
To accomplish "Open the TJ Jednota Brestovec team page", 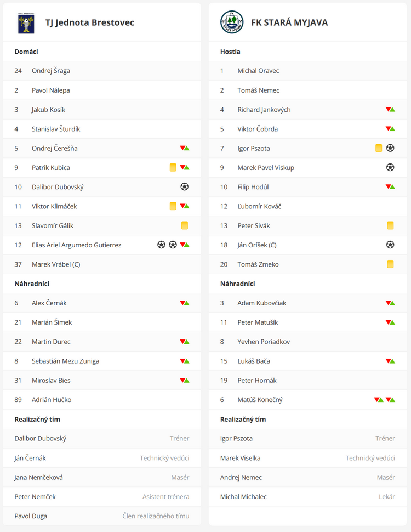I will click(x=89, y=22).
